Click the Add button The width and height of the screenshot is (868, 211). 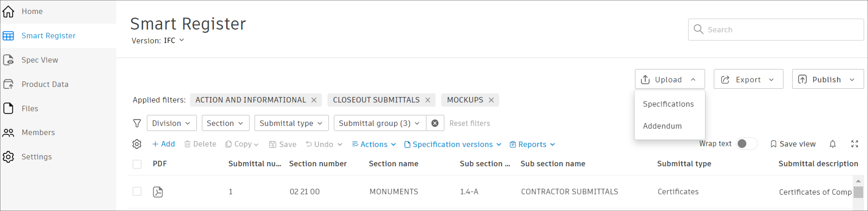pos(163,144)
